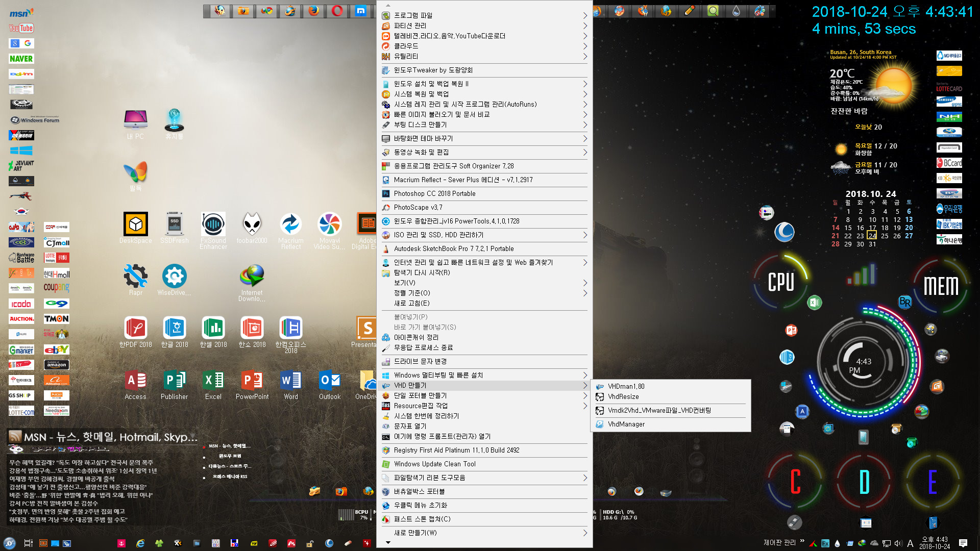The height and width of the screenshot is (551, 980).
Task: Launch Publisher desktop shortcut
Action: 175,384
